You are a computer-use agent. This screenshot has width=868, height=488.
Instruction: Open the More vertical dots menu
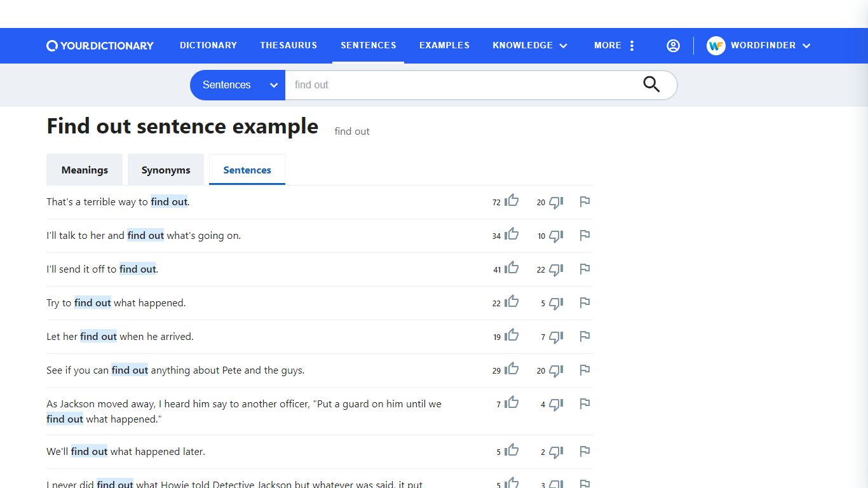pos(632,46)
